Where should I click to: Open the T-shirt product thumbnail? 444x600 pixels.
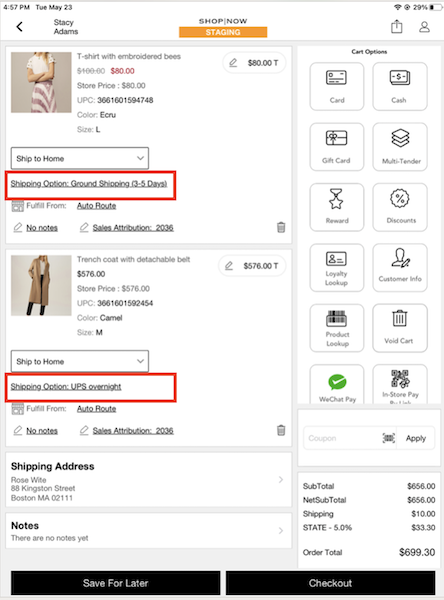[x=41, y=82]
